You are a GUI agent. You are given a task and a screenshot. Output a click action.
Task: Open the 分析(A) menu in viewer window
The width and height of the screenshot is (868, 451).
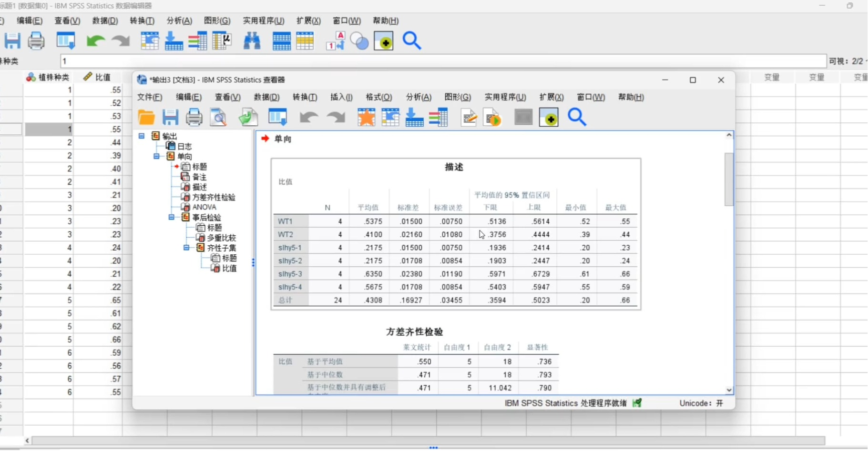click(x=418, y=97)
